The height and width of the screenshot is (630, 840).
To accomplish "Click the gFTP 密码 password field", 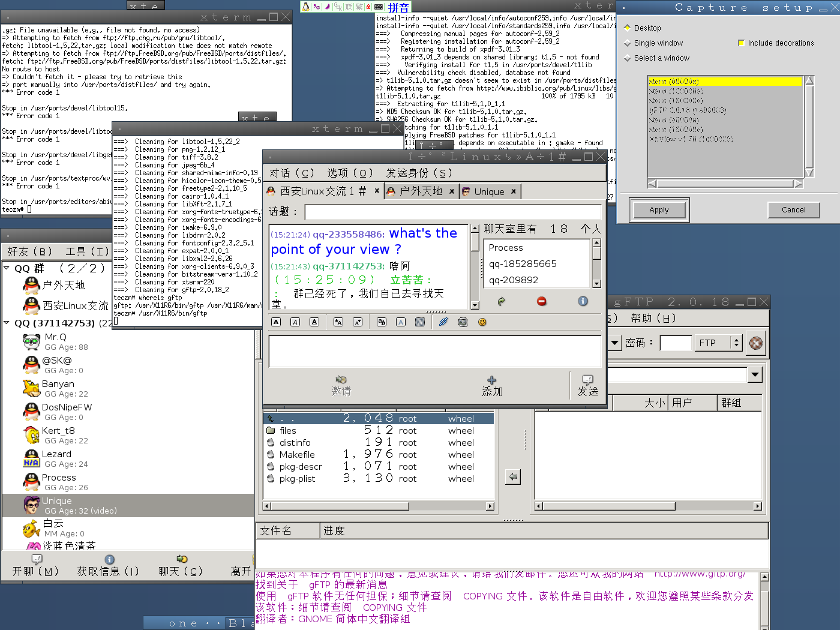I will [676, 343].
